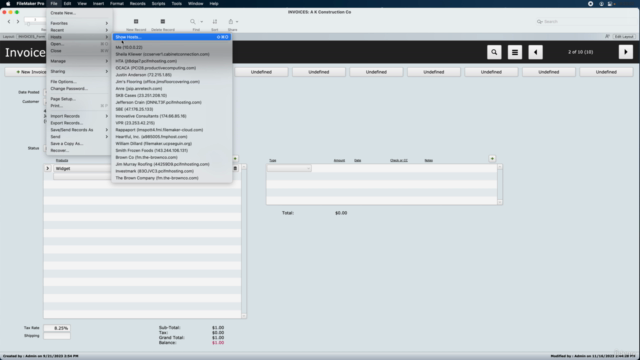Select host The Brown Company
The height and width of the screenshot is (360, 640).
click(171, 178)
